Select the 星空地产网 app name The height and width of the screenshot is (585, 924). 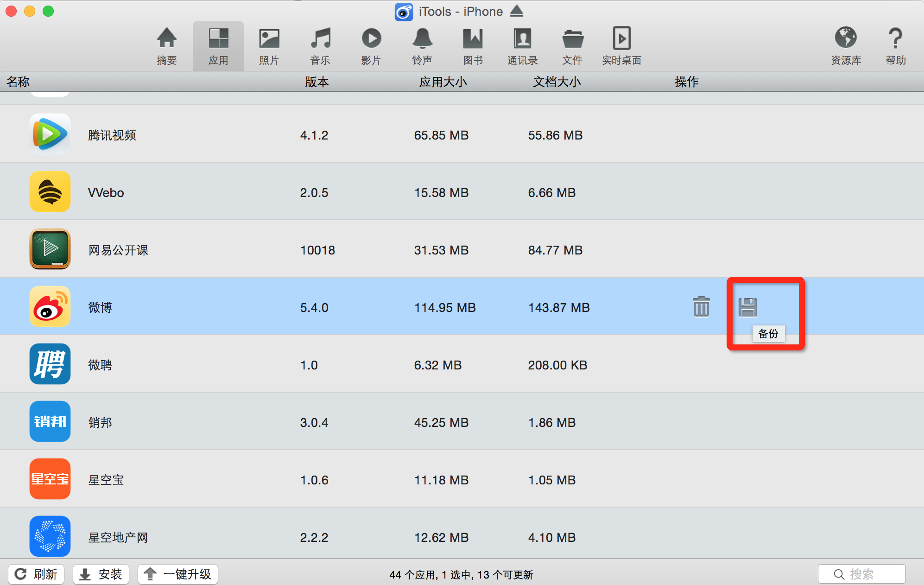pos(118,538)
